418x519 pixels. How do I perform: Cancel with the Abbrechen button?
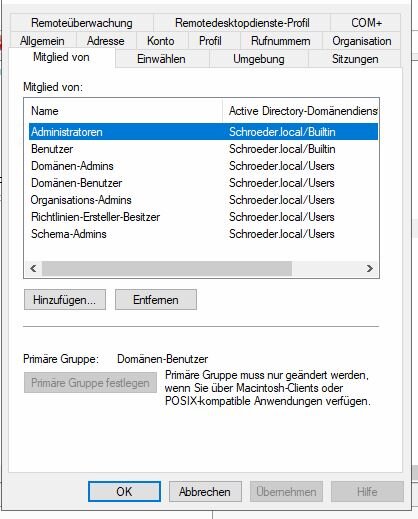(205, 492)
